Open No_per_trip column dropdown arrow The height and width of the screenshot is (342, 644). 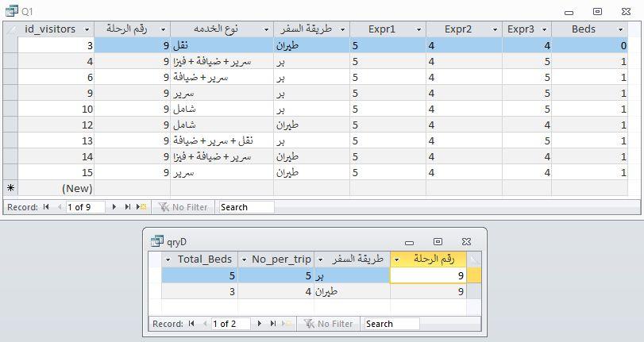pos(244,259)
